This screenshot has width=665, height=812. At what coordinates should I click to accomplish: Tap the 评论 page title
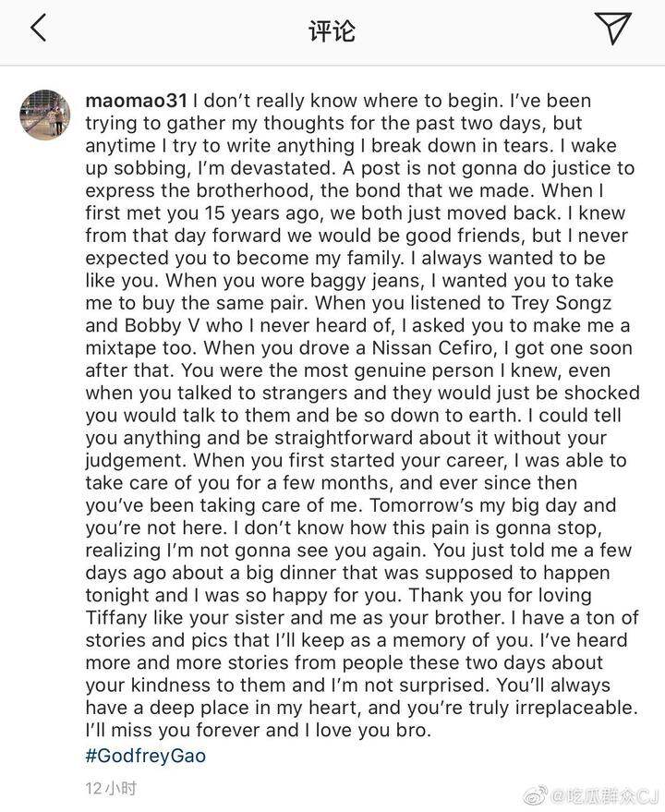pos(332,30)
